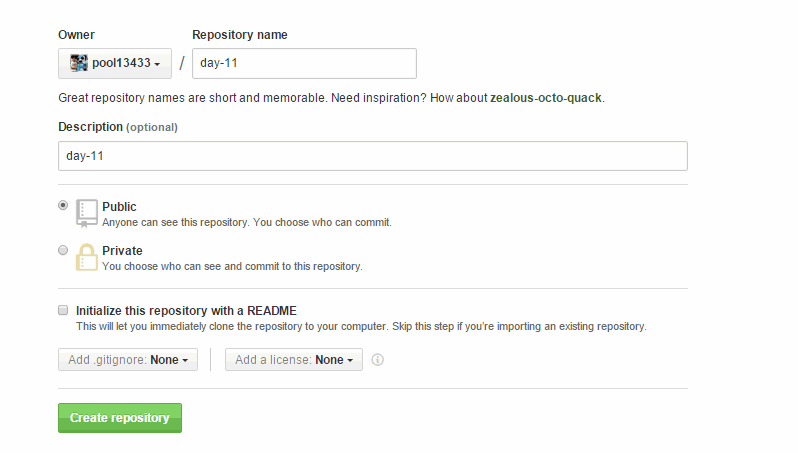Screen dimensions: 798x453
Task: Click the Create repository button
Action: click(x=120, y=418)
